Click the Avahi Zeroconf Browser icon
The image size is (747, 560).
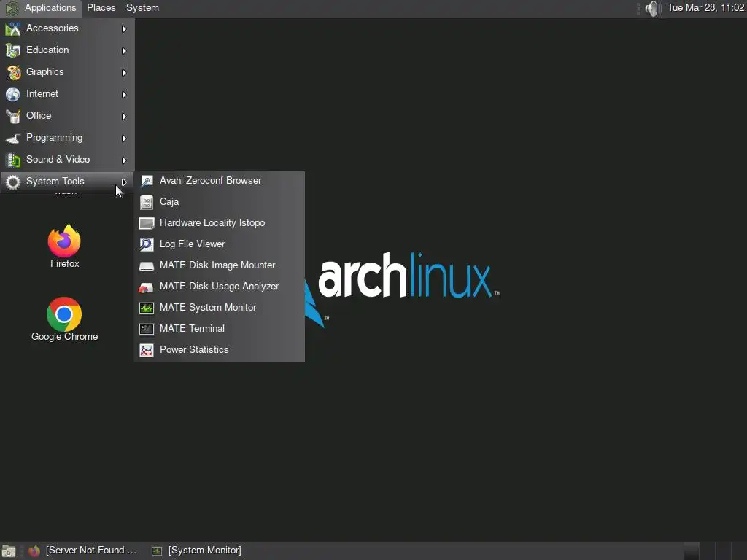point(146,181)
